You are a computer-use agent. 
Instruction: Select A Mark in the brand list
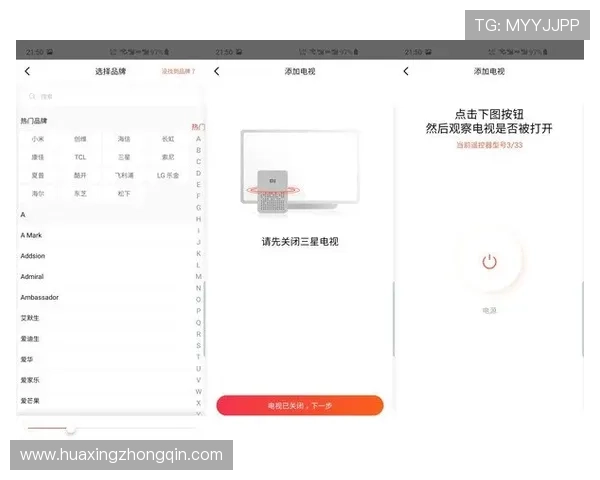coord(105,235)
